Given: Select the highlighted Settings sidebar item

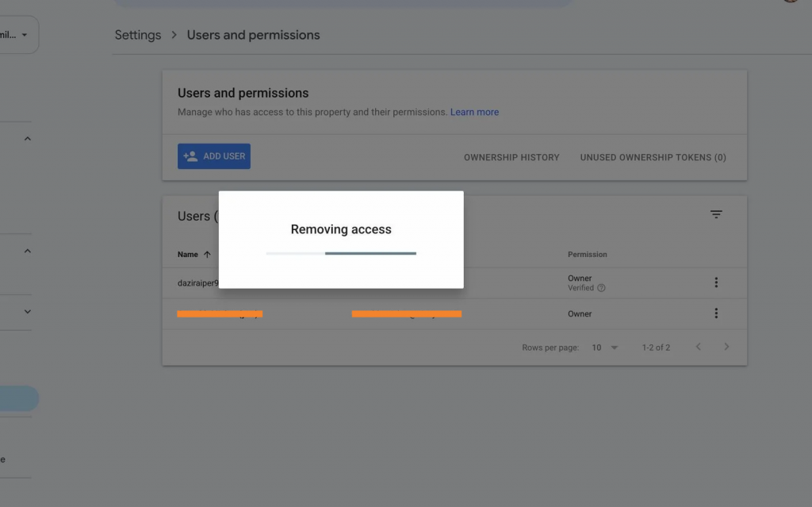Looking at the screenshot, I should click(19, 398).
